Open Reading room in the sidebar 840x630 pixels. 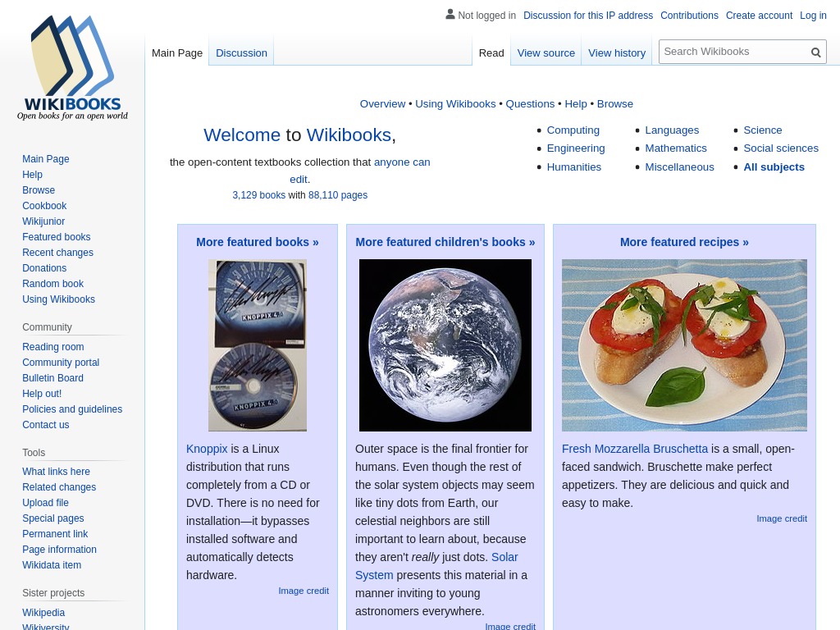pos(53,347)
